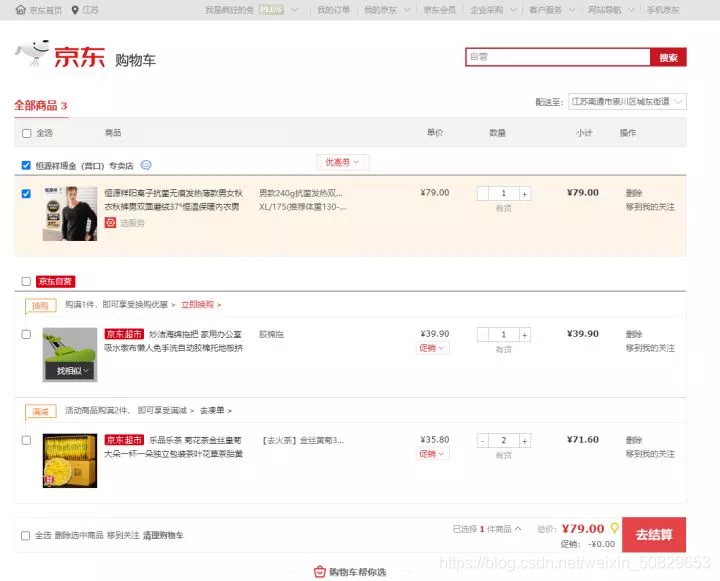This screenshot has width=720, height=581.
Task: Delete the sponge mop item via 删除
Action: coord(634,334)
